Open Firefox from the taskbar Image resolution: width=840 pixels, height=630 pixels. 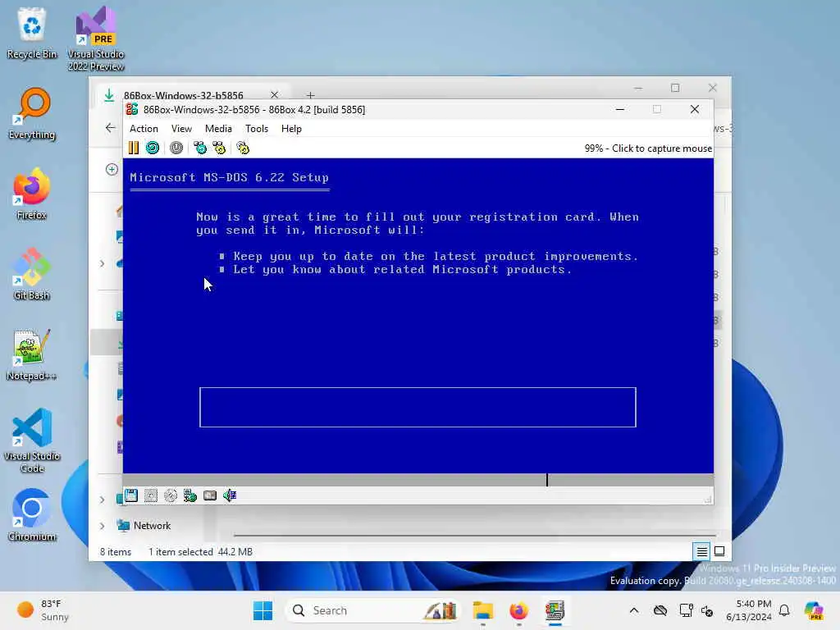(518, 610)
